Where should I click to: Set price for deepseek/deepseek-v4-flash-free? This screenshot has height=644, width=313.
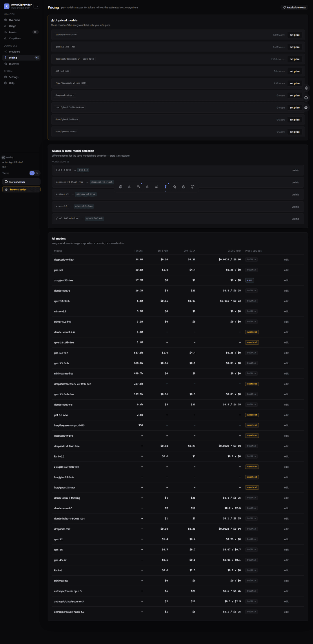point(295,59)
